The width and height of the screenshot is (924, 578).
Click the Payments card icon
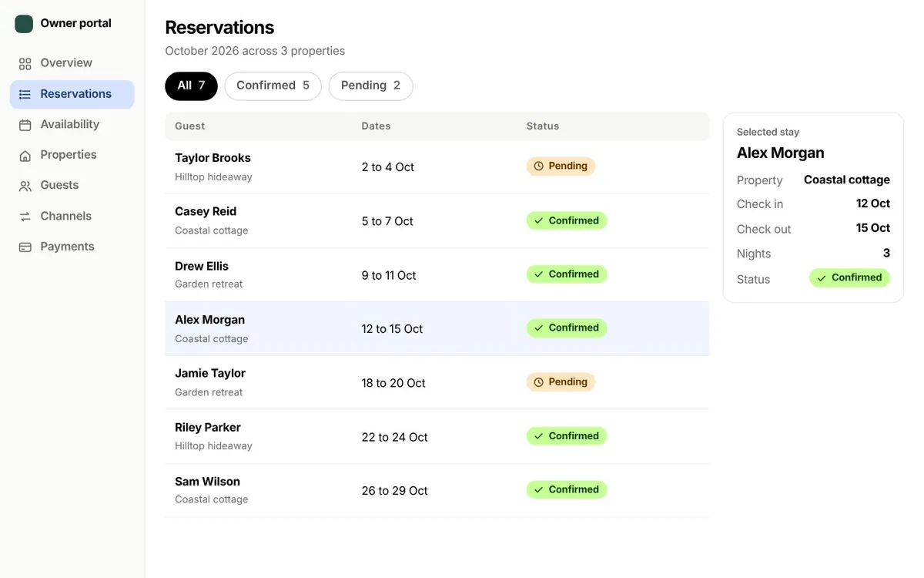coord(25,247)
